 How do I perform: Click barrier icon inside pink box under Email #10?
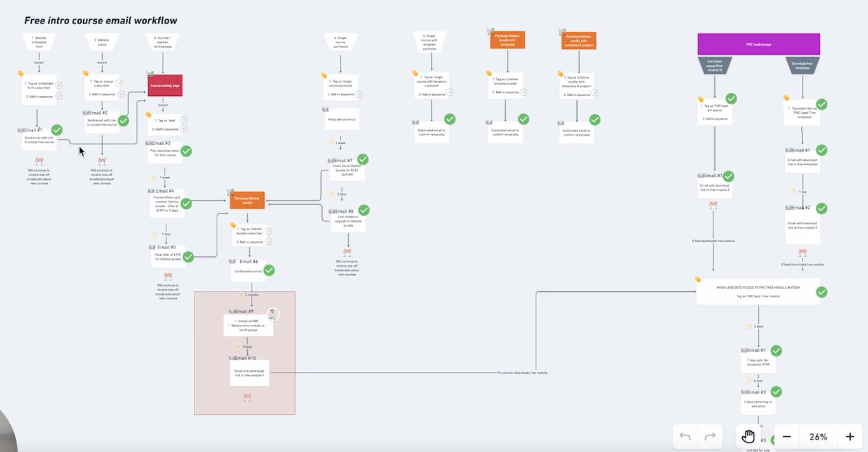click(x=247, y=397)
